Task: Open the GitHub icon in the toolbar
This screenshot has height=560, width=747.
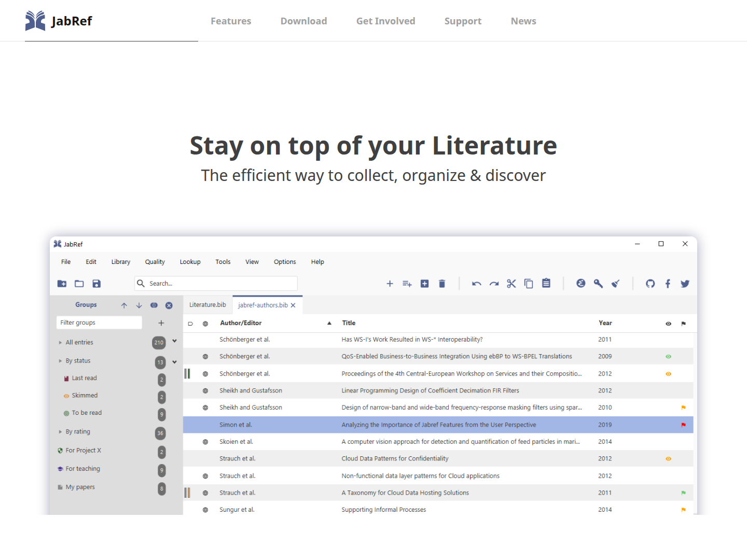Action: 651,284
